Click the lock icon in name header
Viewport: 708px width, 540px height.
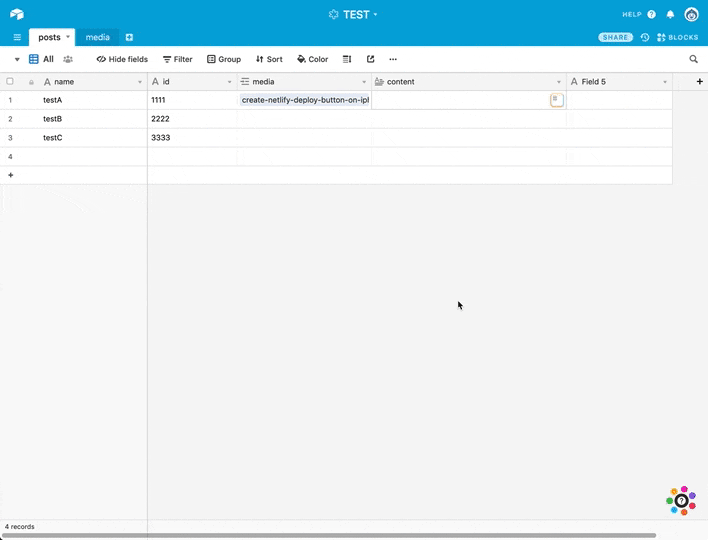pyautogui.click(x=31, y=82)
